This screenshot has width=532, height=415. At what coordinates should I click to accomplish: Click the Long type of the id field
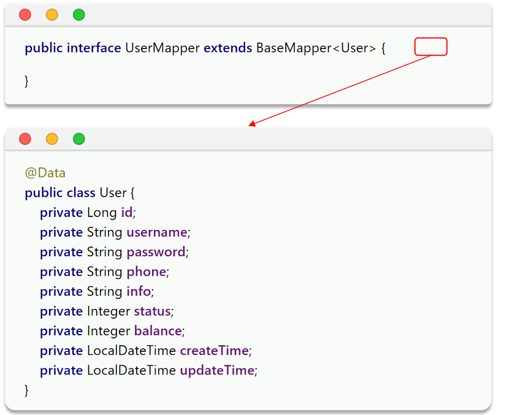point(102,213)
